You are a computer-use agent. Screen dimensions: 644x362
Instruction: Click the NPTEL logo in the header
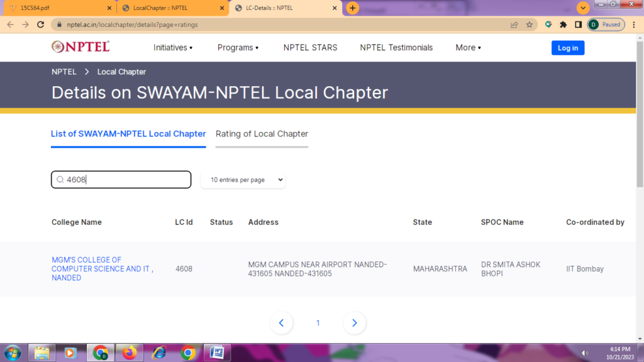(80, 47)
